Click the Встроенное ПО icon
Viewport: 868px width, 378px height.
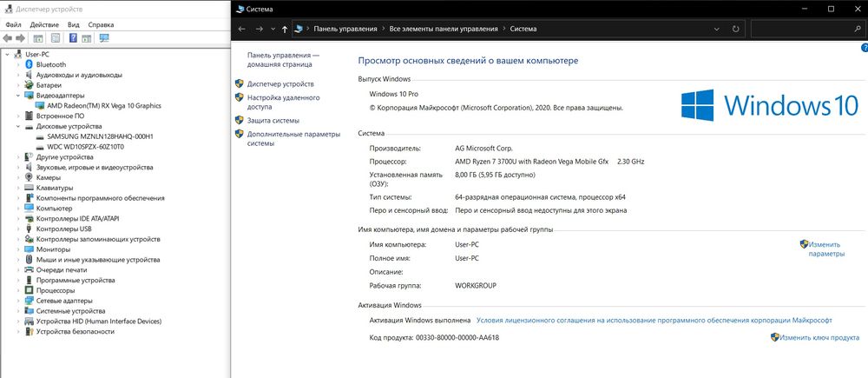coord(30,116)
